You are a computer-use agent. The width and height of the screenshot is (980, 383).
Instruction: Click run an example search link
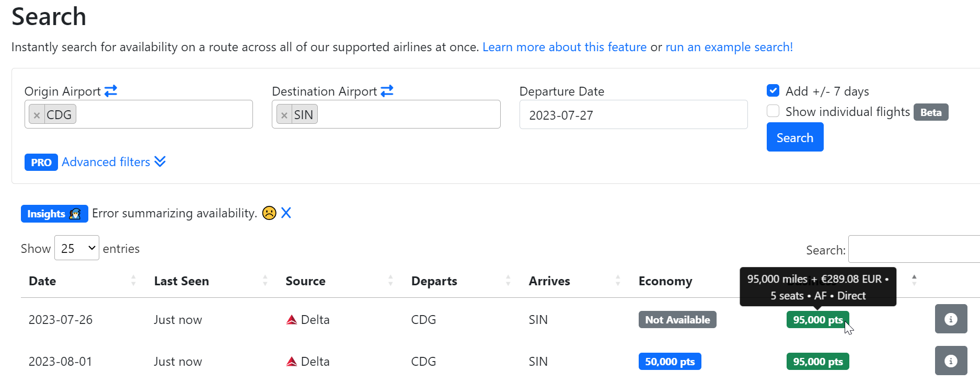729,47
